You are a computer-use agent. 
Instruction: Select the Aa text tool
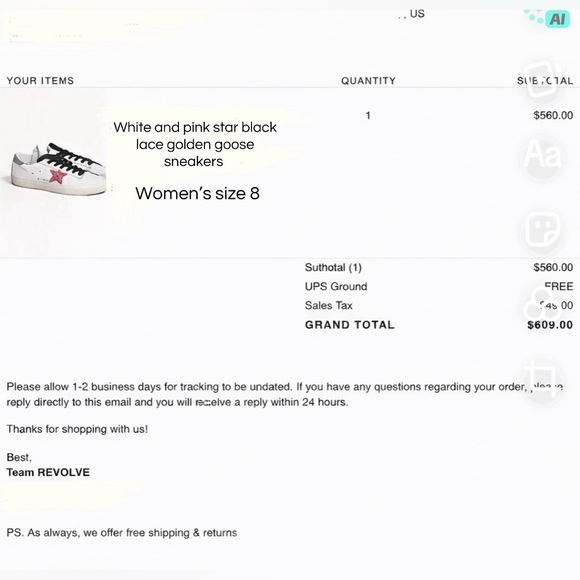[x=542, y=154]
